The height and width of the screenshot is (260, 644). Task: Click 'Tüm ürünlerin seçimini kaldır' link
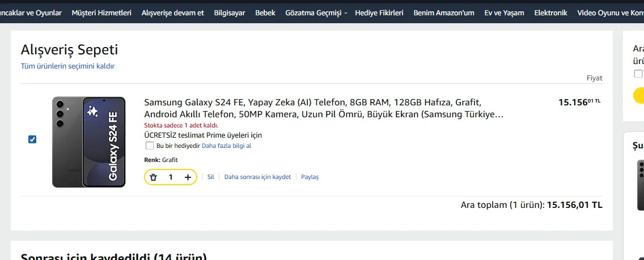click(68, 66)
